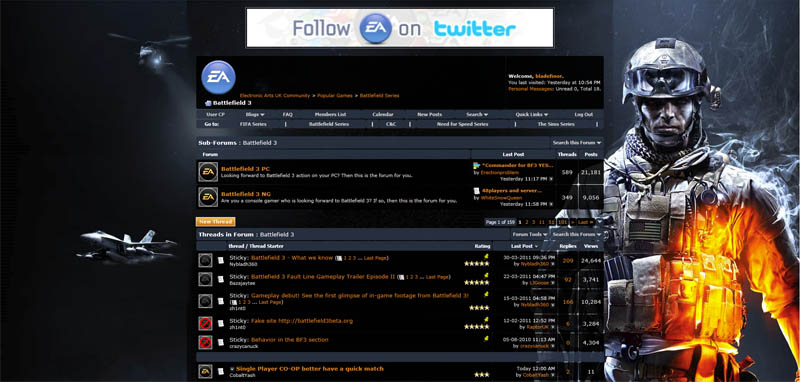Click the post icon beside '48players and server...'
This screenshot has height=382, width=800.
click(x=477, y=191)
